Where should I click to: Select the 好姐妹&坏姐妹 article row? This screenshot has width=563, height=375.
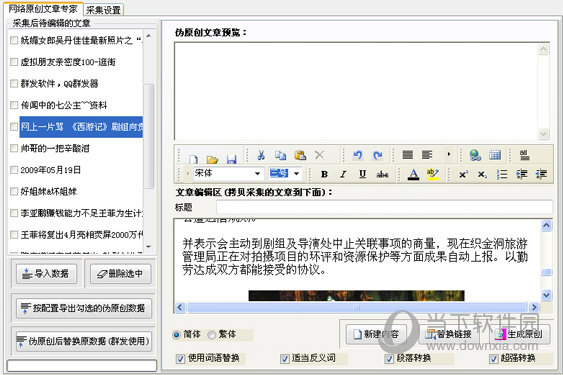pos(49,191)
